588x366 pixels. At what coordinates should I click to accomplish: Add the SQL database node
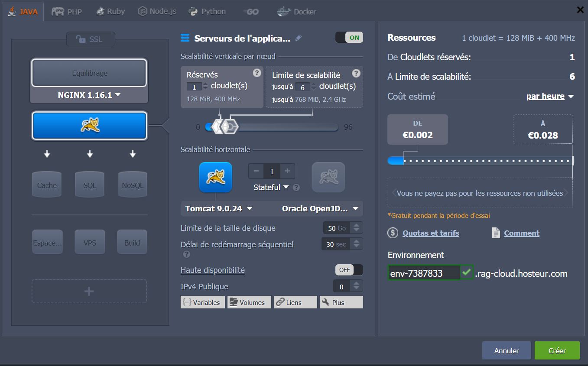[x=90, y=185]
